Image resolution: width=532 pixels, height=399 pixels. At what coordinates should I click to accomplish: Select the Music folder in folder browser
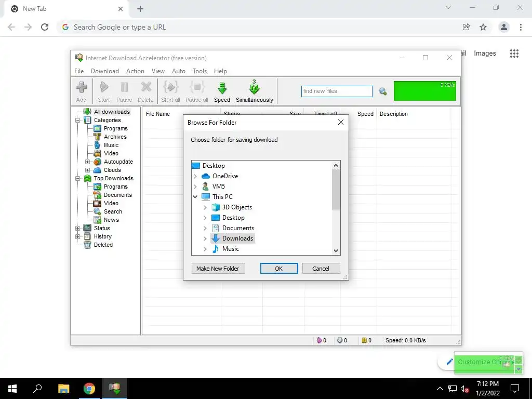pyautogui.click(x=230, y=249)
